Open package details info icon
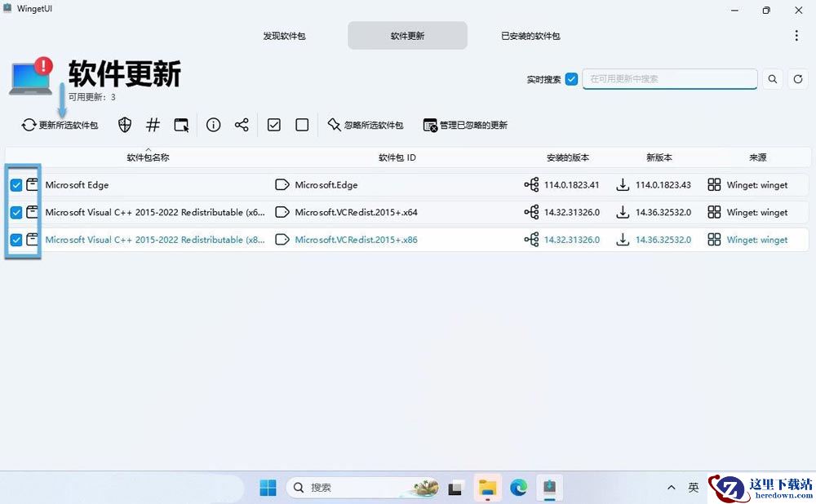The height and width of the screenshot is (504, 816). coord(213,125)
